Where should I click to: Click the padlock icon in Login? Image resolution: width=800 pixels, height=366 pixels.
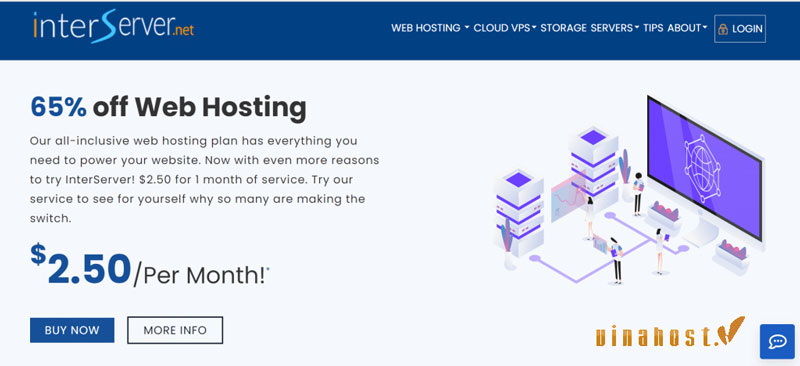point(722,29)
